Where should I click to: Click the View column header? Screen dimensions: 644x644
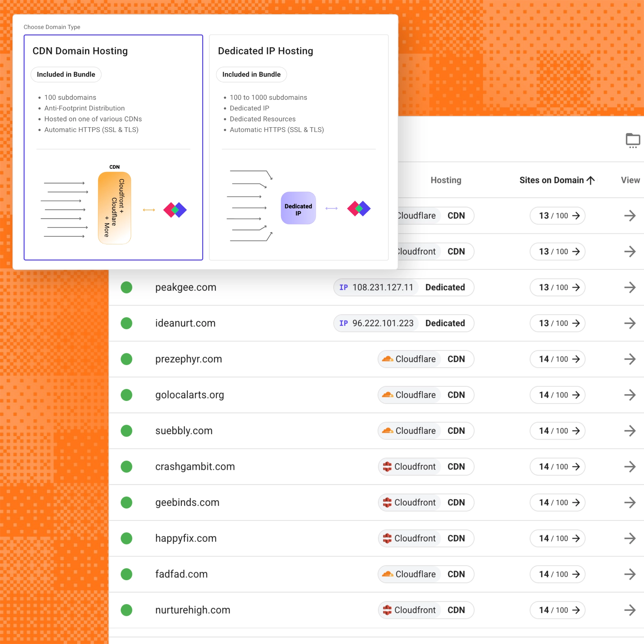pos(630,180)
